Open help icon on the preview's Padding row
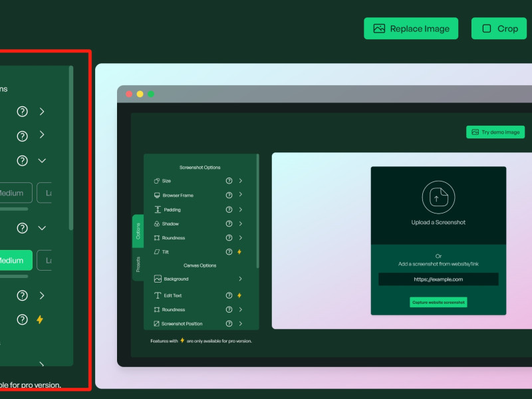 [x=229, y=209]
